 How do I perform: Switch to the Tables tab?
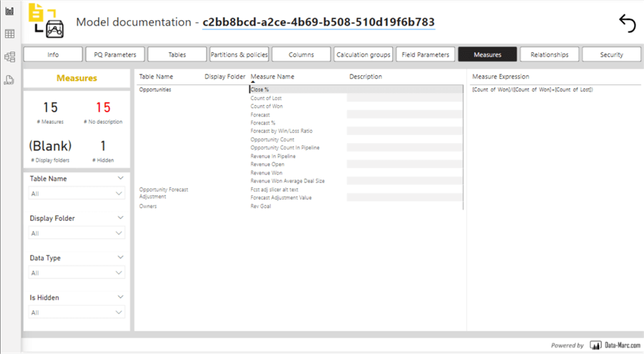pos(177,54)
